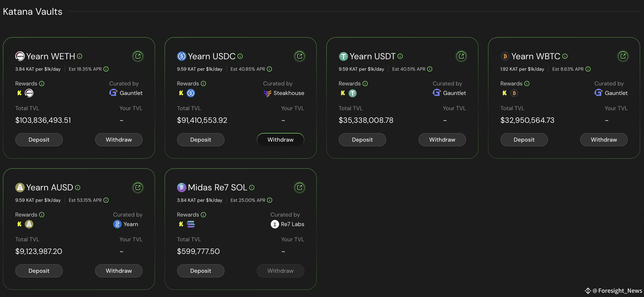Open Yearn WBTC external link icon

623,56
